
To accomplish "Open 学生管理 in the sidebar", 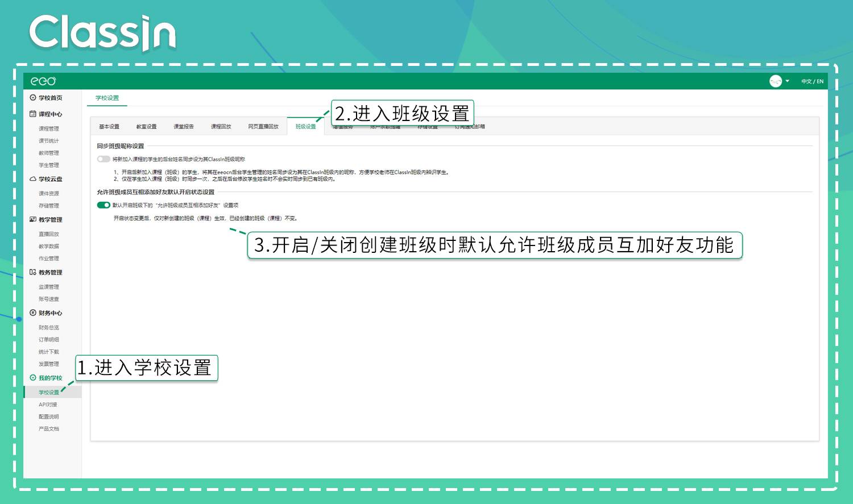I will coord(49,165).
